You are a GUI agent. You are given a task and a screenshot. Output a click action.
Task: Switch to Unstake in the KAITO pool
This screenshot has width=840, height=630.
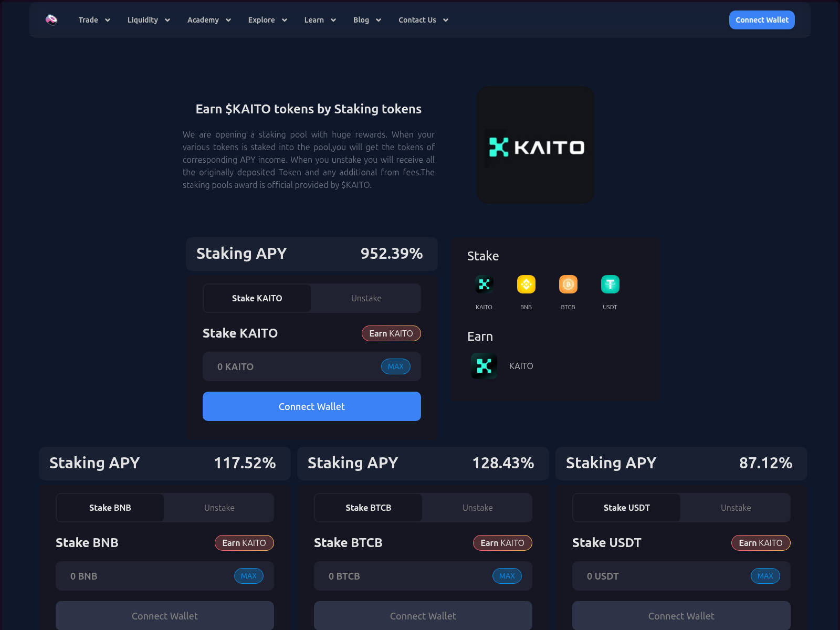(x=366, y=298)
